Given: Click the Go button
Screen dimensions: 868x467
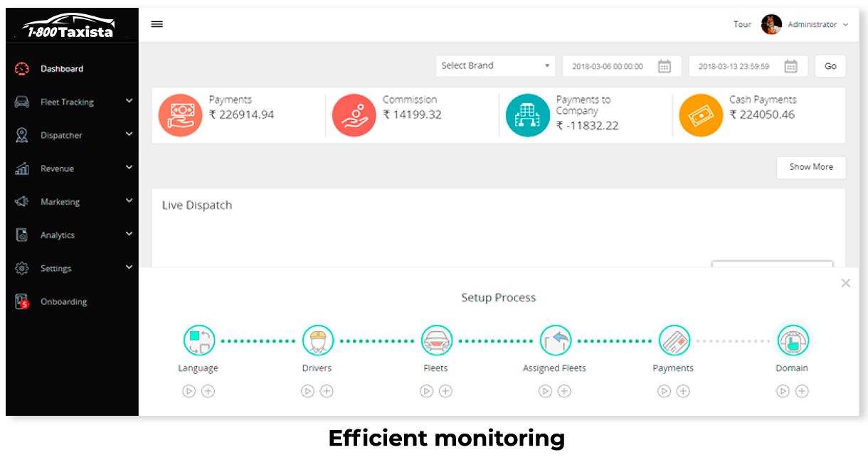Looking at the screenshot, I should [830, 66].
